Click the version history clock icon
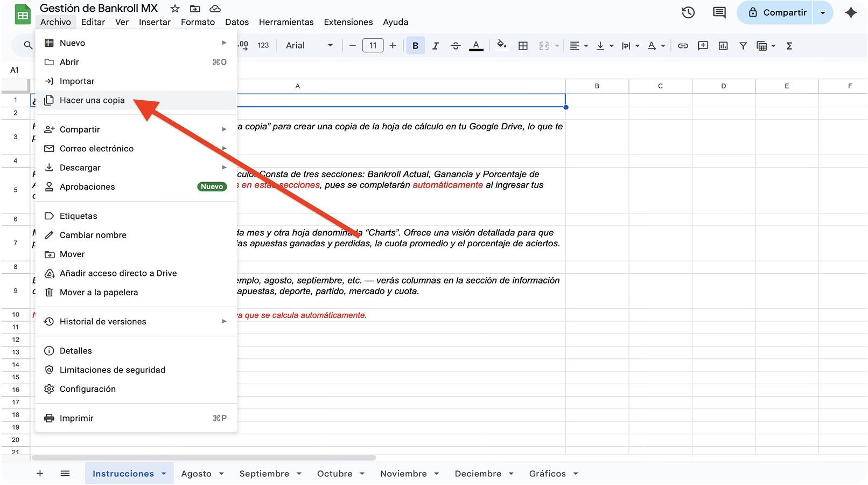 (x=688, y=12)
